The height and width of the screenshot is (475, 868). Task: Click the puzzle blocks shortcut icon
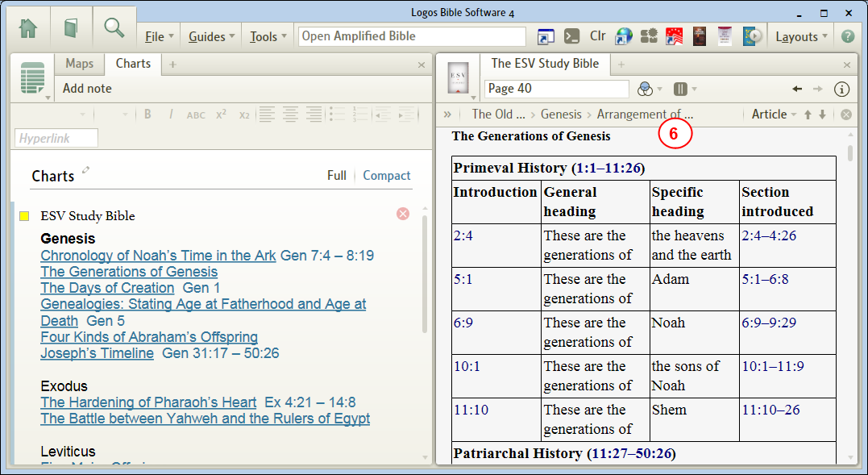[x=649, y=36]
